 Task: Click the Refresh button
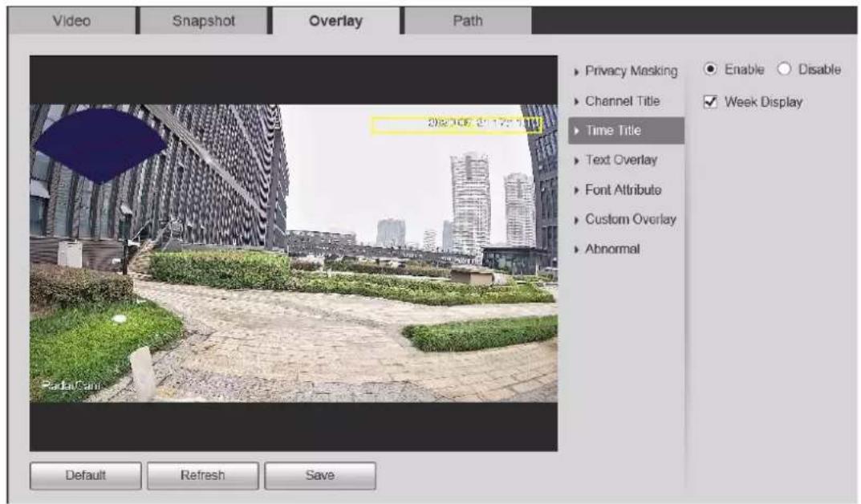pos(203,475)
